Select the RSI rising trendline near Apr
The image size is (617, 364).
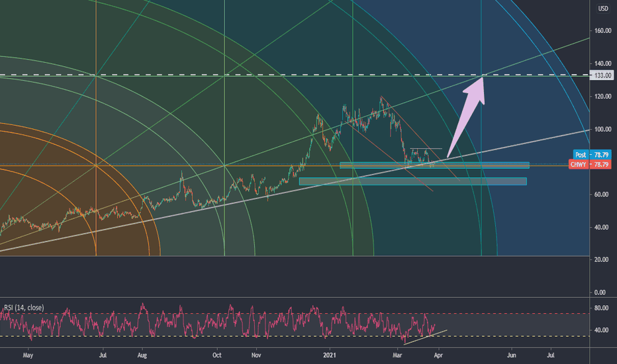426,338
